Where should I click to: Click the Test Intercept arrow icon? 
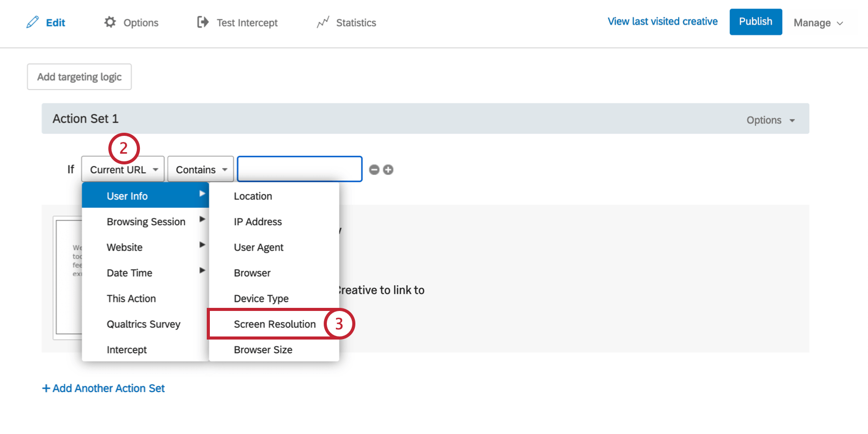[x=203, y=22]
